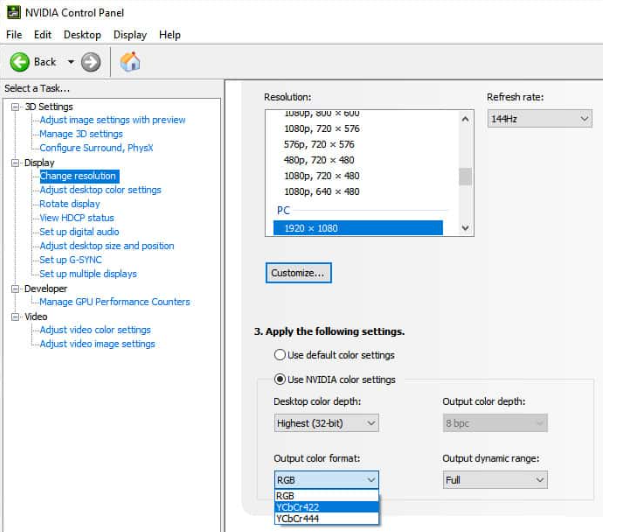Image resolution: width=619 pixels, height=532 pixels.
Task: Collapse the Video tree node
Action: [x=15, y=317]
